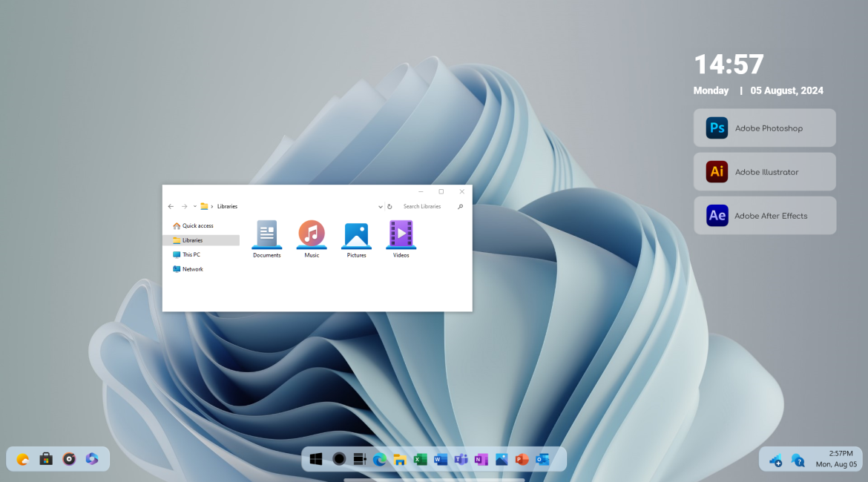Select This PC in the sidebar
The height and width of the screenshot is (482, 868).
pos(191,254)
